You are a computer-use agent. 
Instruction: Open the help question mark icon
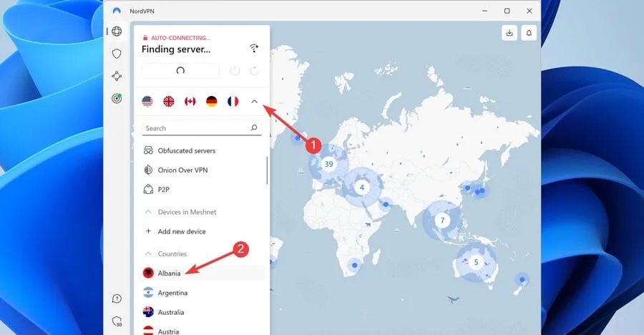pyautogui.click(x=117, y=298)
